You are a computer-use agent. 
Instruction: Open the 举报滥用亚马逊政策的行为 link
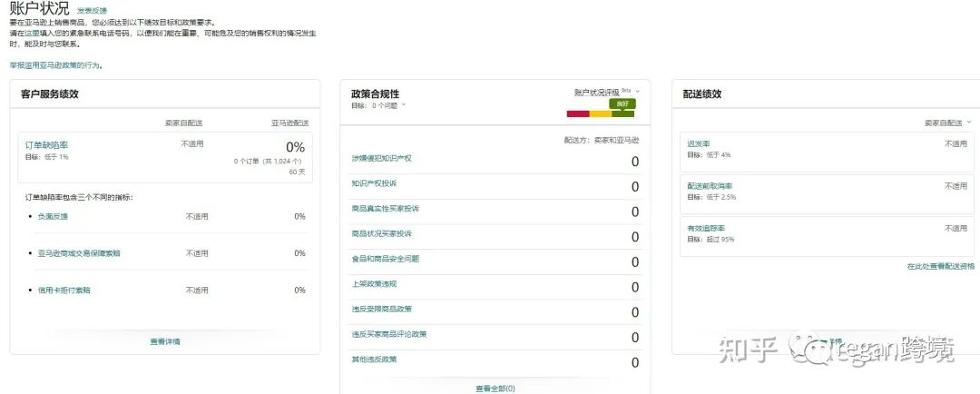(55, 65)
